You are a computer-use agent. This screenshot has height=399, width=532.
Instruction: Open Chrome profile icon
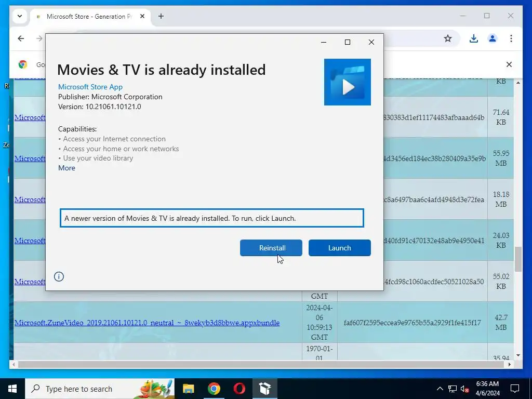493,38
